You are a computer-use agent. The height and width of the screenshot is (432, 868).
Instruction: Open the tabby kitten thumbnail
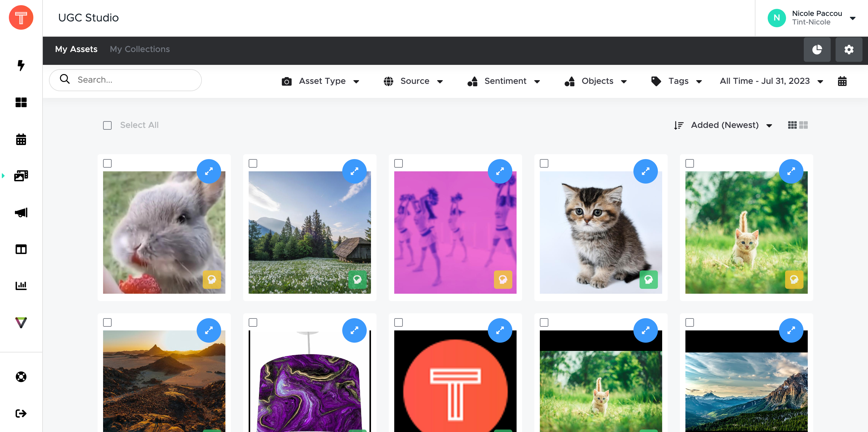tap(601, 233)
